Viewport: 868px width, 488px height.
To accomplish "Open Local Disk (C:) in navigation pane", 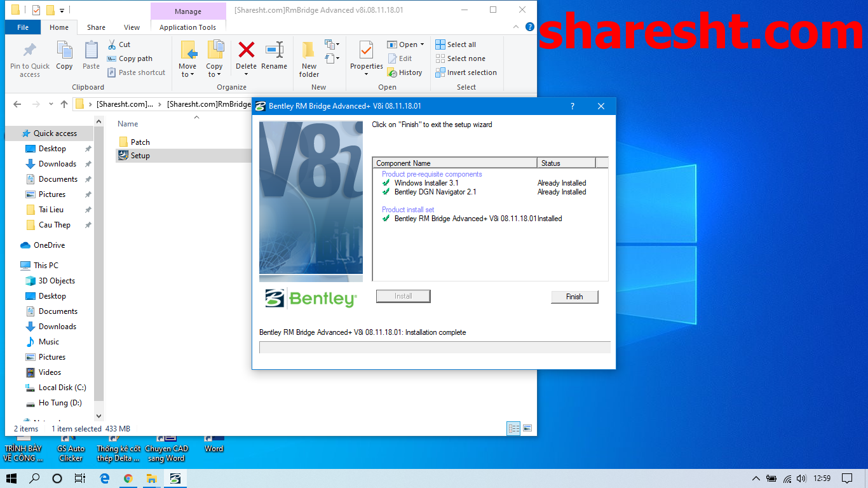I will (x=62, y=388).
